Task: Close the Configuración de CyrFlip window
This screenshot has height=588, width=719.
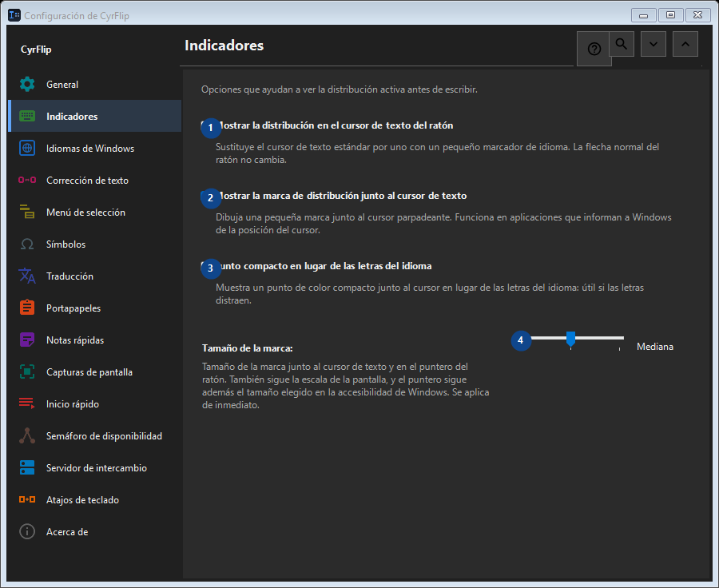Action: (697, 15)
